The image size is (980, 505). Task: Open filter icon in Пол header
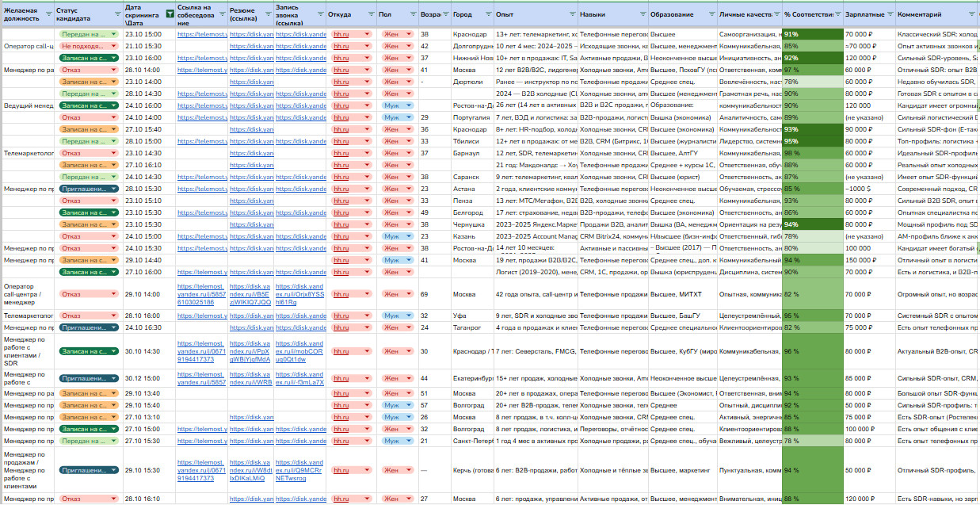click(x=412, y=15)
